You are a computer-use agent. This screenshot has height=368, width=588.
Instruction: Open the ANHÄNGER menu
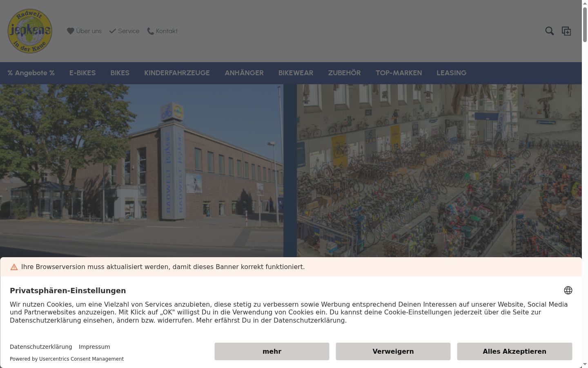(244, 73)
